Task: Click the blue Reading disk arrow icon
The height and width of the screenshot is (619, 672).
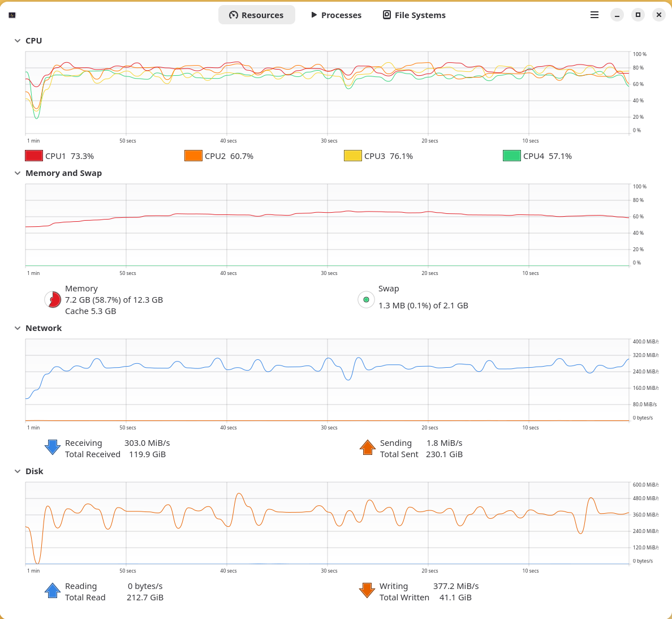Action: (52, 590)
